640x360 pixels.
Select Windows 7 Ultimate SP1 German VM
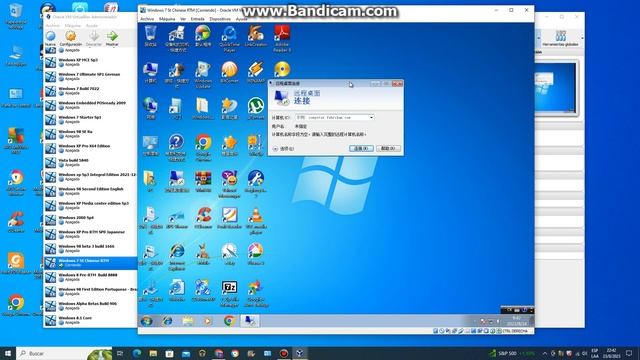[90, 76]
